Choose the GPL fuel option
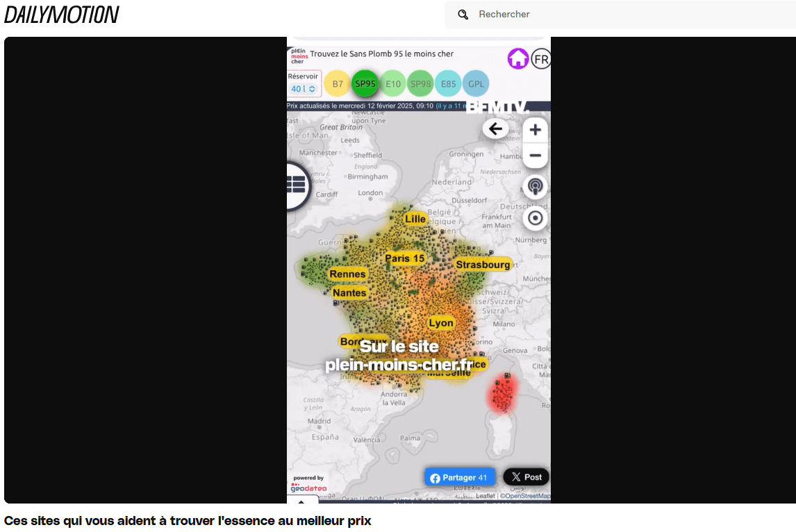The image size is (796, 532). 476,84
